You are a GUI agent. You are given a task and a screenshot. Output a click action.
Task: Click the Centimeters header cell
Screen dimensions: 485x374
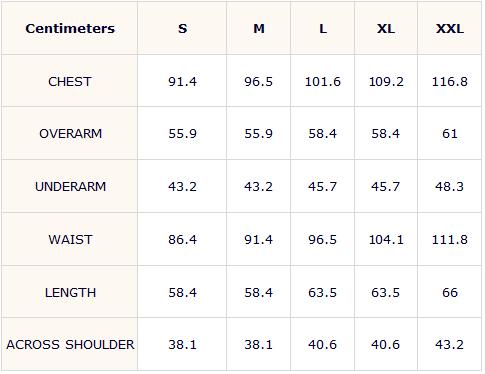[70, 29]
